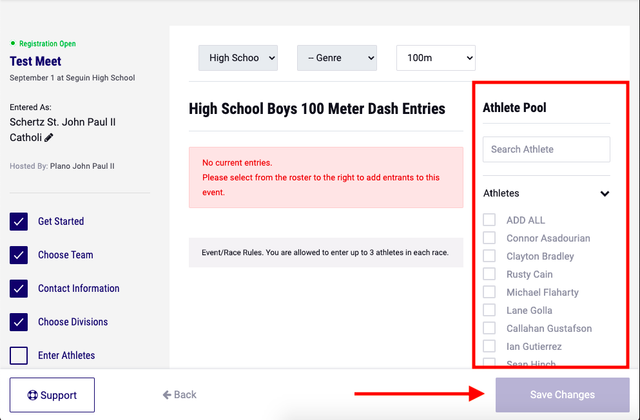Go to the Get Started step
Screen dimensions: 640x420
tap(60, 221)
